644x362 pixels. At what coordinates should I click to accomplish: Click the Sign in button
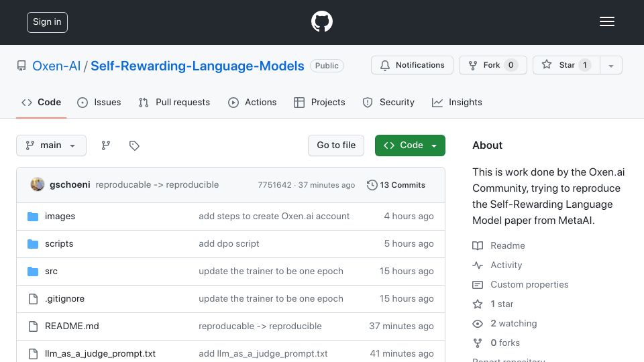(47, 22)
